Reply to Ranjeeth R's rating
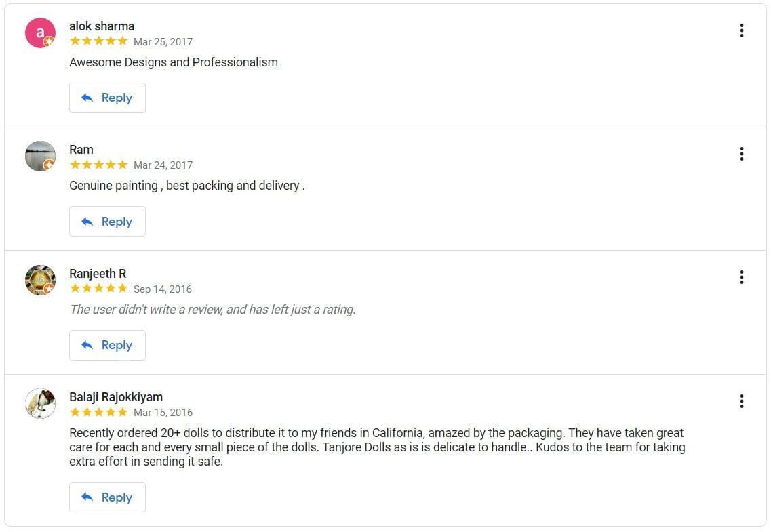This screenshot has height=532, width=771. (x=107, y=345)
